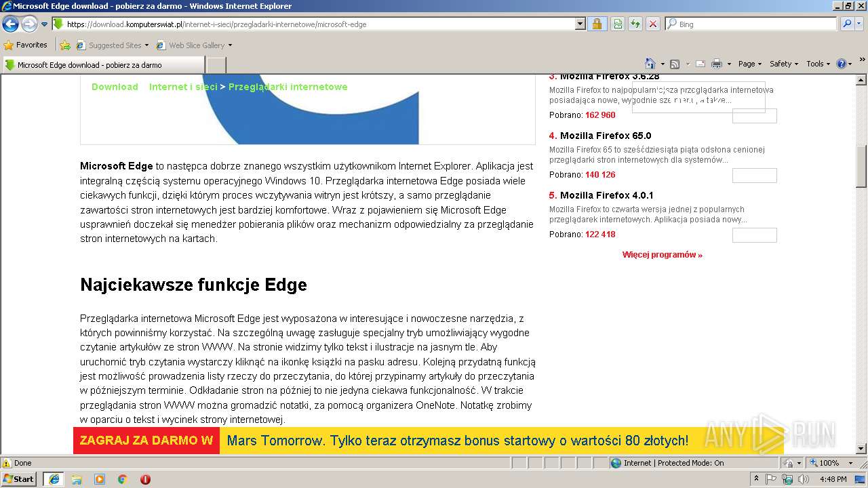868x488 pixels.
Task: Click the Forward navigation arrow
Action: click(29, 24)
